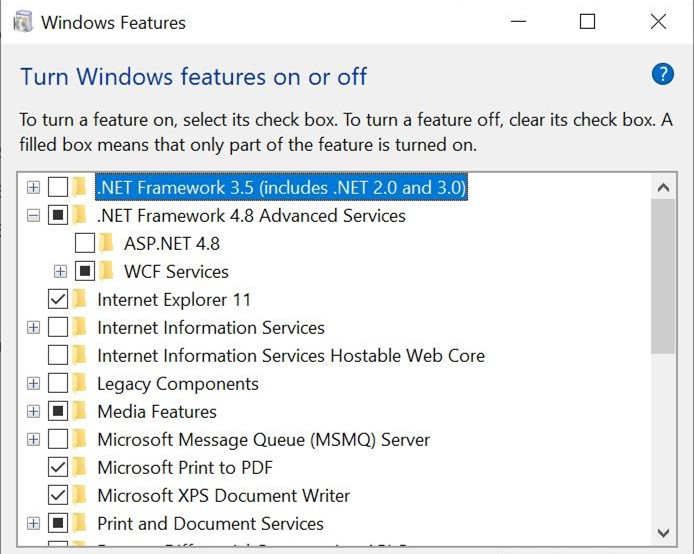Click the Windows Features title bar icon

tap(23, 22)
